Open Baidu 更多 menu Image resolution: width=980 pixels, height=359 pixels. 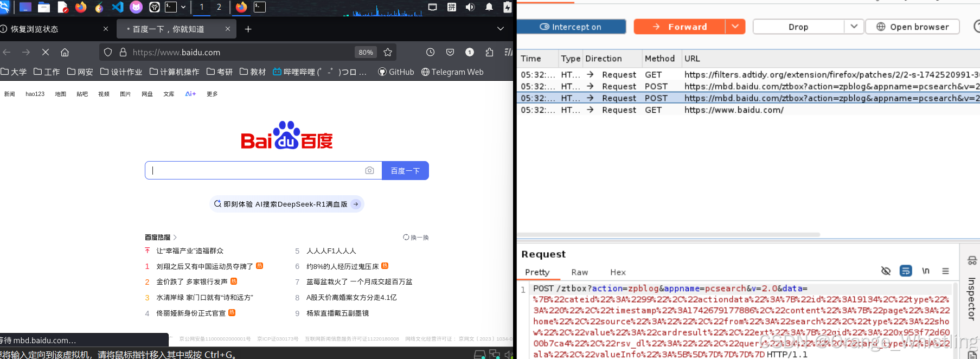tap(212, 94)
